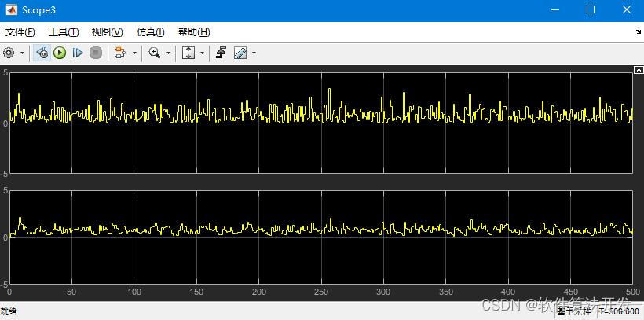Open the 帮助(H) menu
The height and width of the screenshot is (320, 644).
click(x=194, y=32)
